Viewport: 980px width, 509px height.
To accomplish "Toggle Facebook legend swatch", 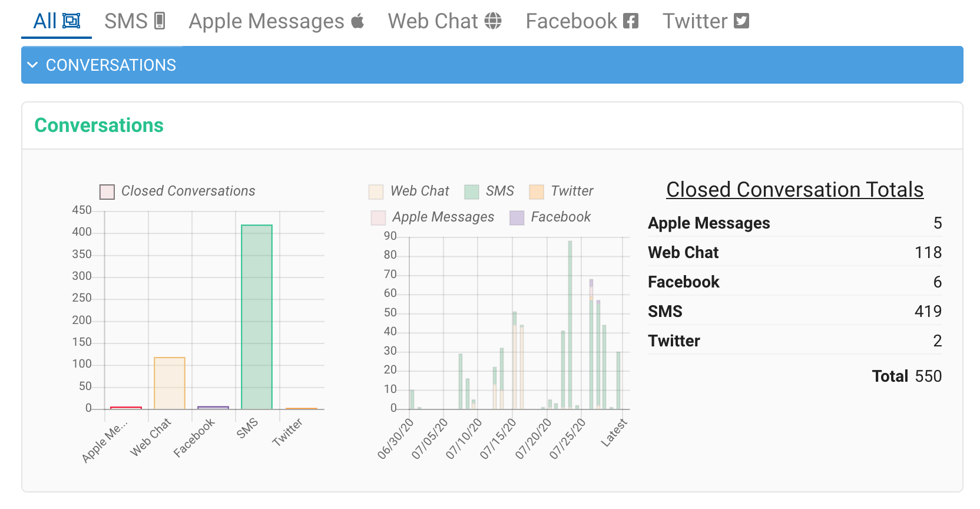I will pyautogui.click(x=517, y=217).
